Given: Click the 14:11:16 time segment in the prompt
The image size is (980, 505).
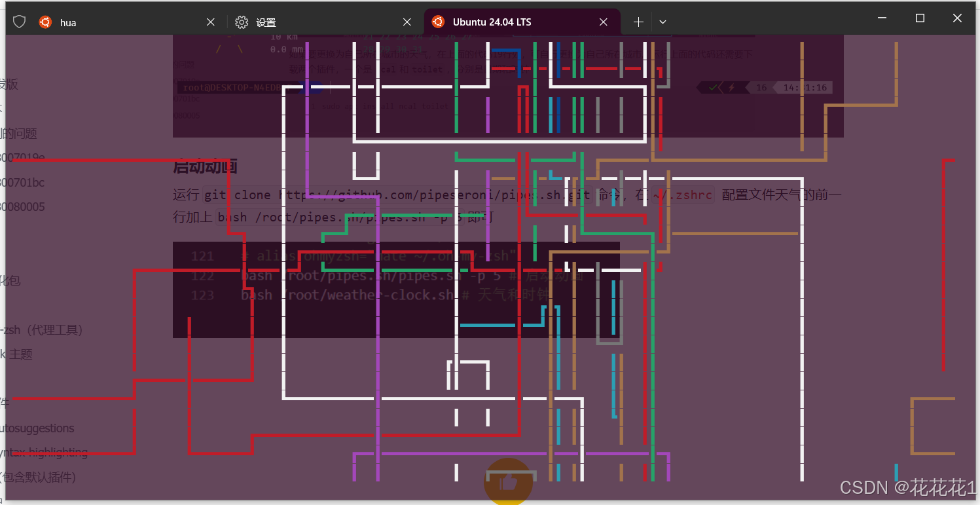Looking at the screenshot, I should point(805,88).
